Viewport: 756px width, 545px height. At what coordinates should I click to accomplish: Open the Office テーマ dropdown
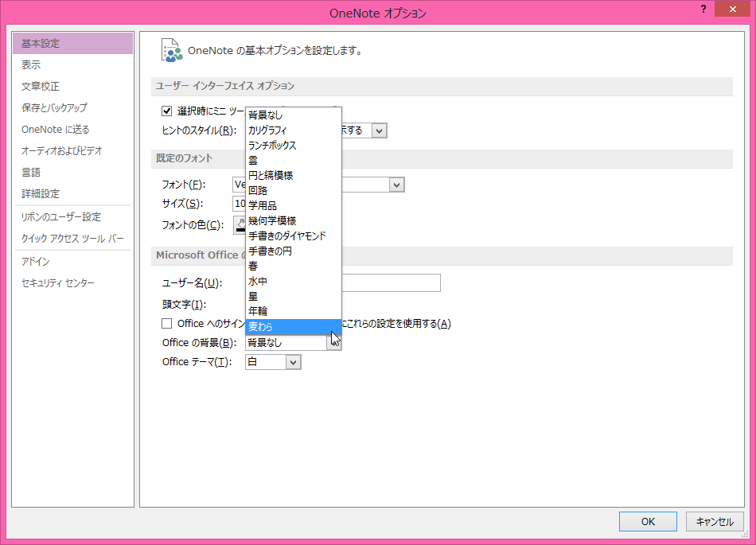[x=273, y=362]
